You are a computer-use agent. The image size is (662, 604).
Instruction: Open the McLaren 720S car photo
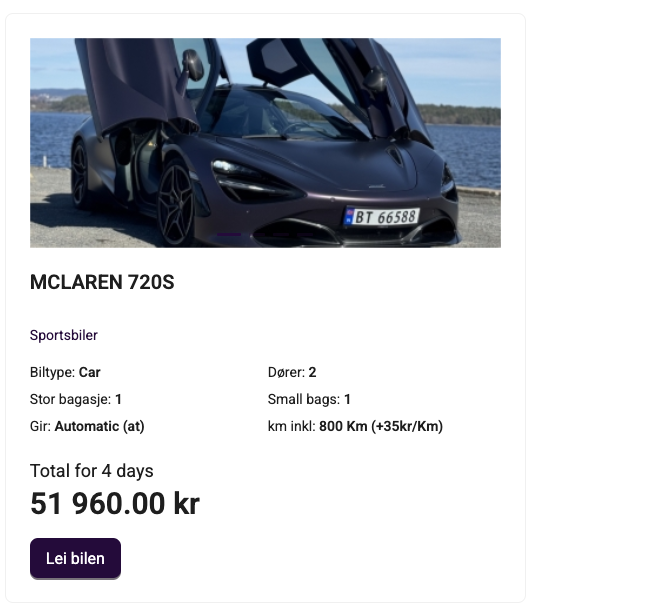pyautogui.click(x=265, y=143)
